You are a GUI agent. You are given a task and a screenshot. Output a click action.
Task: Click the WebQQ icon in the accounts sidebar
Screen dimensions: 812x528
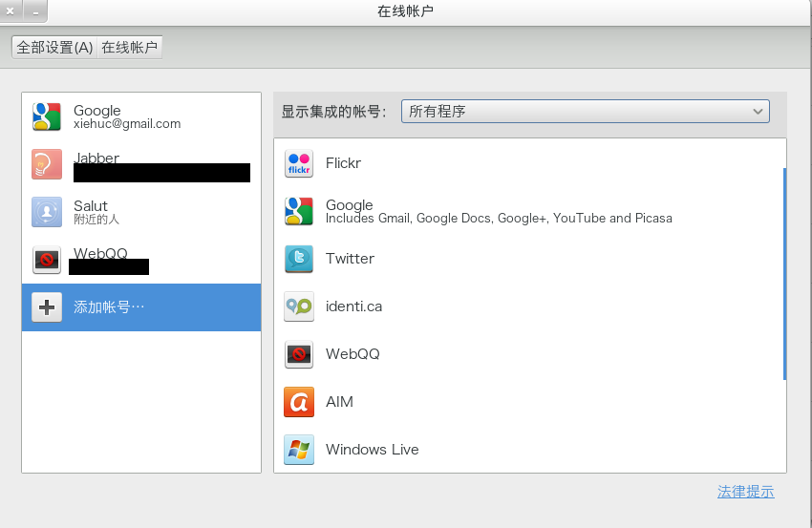click(x=47, y=260)
